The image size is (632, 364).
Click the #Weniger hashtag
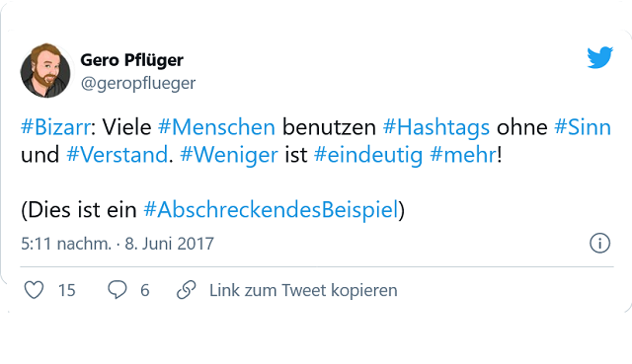(229, 155)
